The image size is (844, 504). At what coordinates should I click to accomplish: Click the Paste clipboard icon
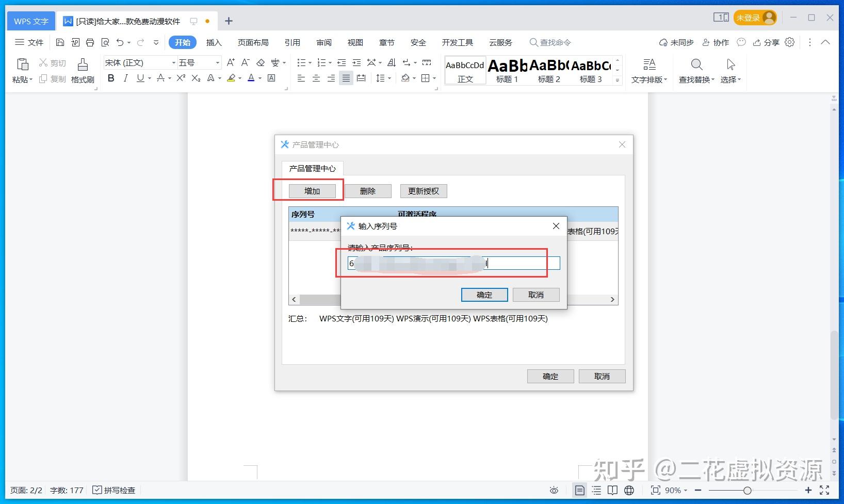pyautogui.click(x=23, y=64)
